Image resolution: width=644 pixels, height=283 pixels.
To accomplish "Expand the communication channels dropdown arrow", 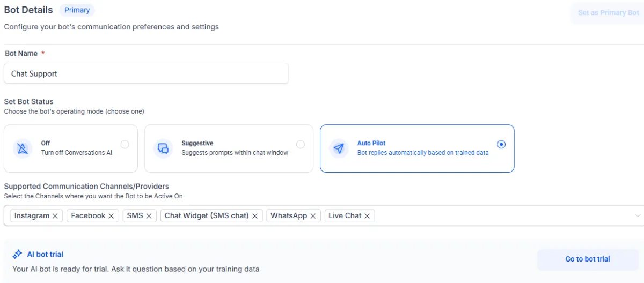I will point(638,216).
